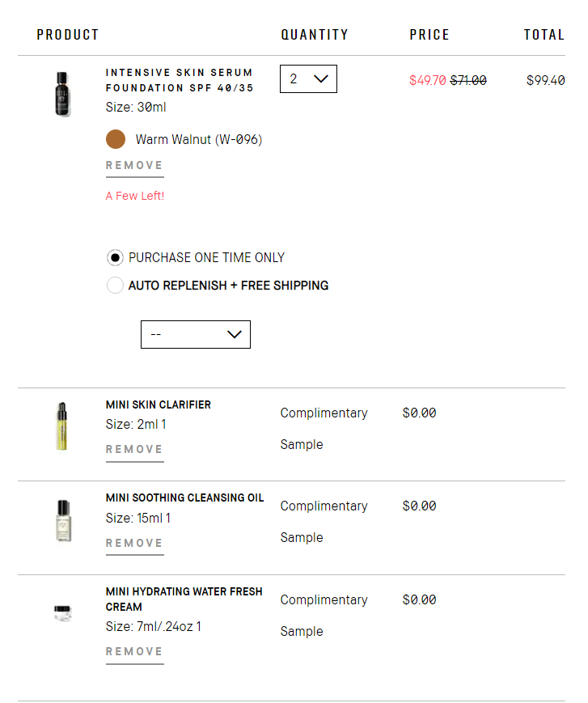This screenshot has height=703, width=588.
Task: Click the Mini Hydrating Water Fresh Cream image
Action: click(x=62, y=612)
